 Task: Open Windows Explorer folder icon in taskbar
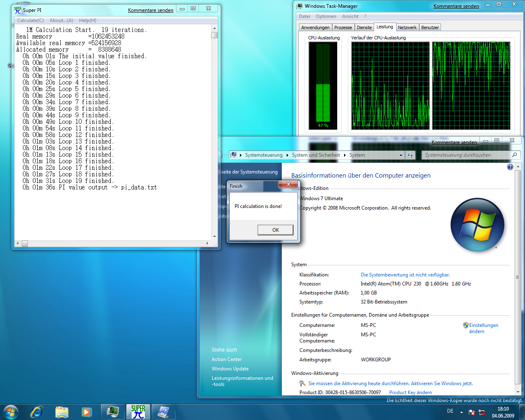point(62,412)
